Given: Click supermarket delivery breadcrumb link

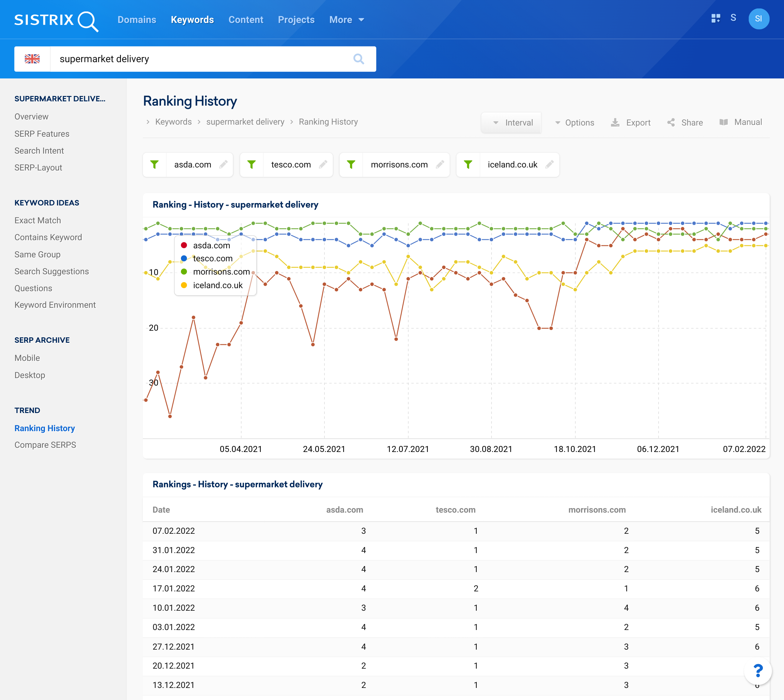Looking at the screenshot, I should (245, 122).
